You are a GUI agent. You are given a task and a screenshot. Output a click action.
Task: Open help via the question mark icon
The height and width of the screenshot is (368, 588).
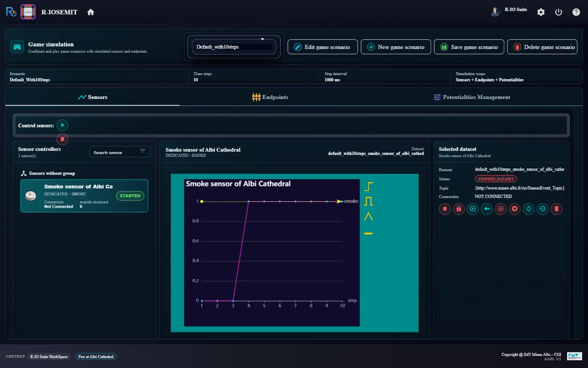(576, 12)
